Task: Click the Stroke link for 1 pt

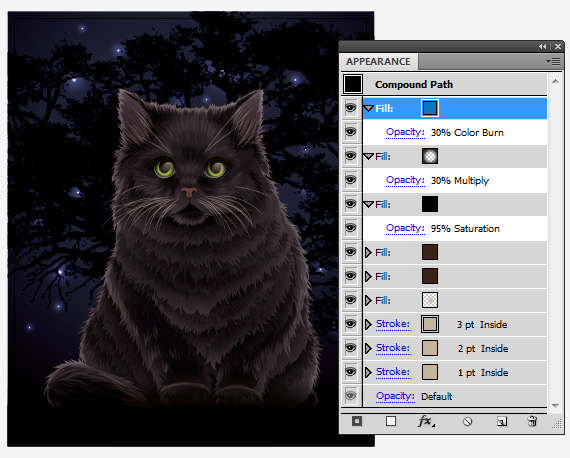Action: 393,372
